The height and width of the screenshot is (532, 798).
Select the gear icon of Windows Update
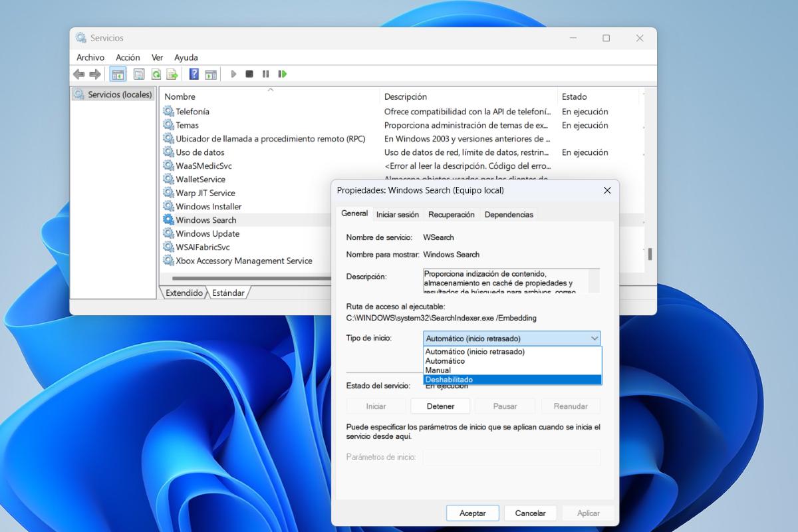[168, 233]
